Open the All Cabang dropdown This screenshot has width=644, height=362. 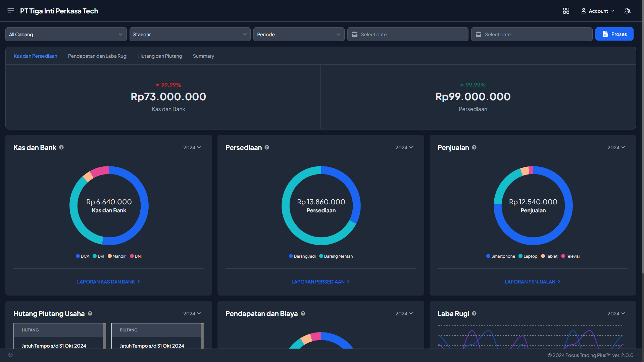point(66,34)
